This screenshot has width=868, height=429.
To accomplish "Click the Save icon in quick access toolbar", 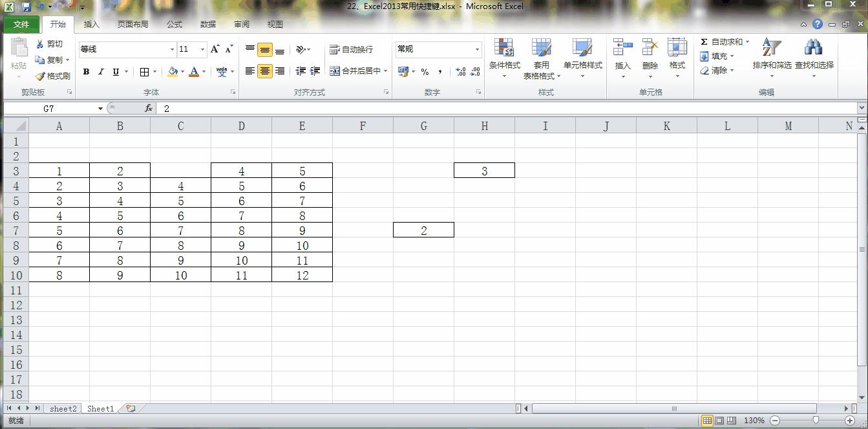I will tap(26, 7).
